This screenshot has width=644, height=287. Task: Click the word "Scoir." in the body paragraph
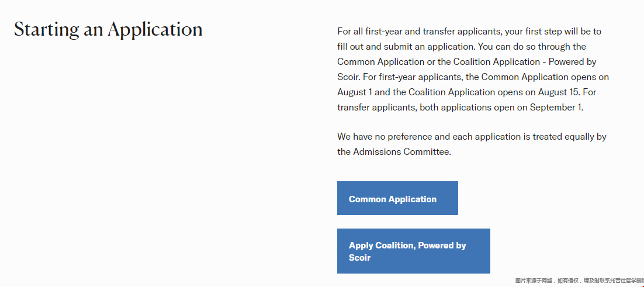349,77
